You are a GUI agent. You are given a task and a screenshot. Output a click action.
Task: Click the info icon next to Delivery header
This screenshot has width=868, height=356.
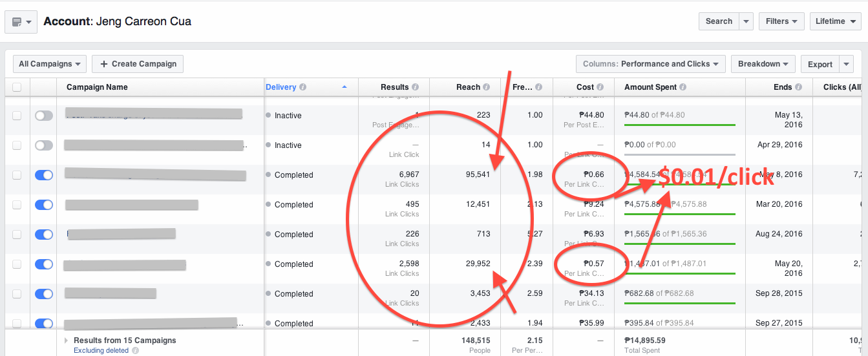point(303,87)
